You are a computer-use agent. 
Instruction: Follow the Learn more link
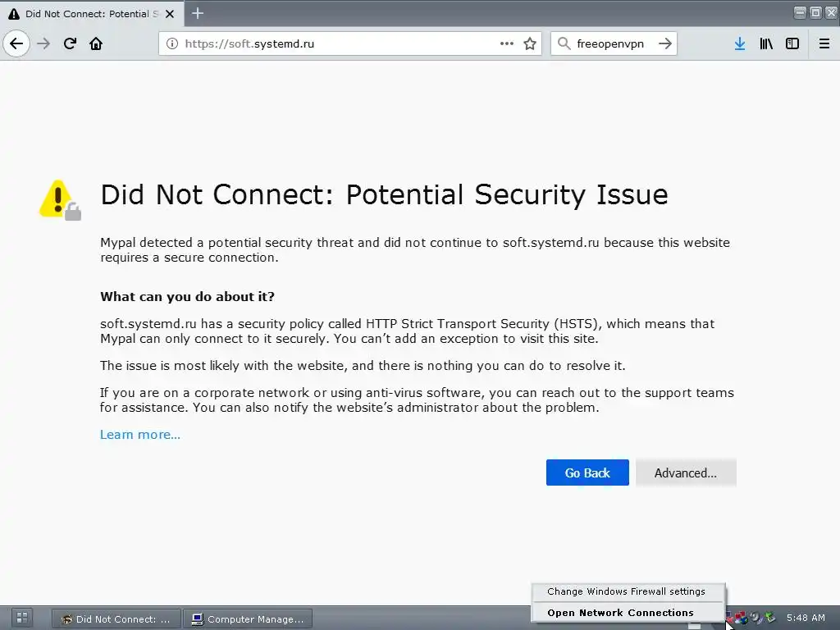[140, 435]
